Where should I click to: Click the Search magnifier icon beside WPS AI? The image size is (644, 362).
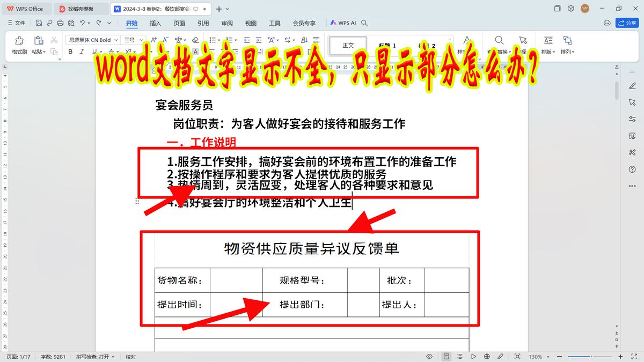tap(364, 23)
